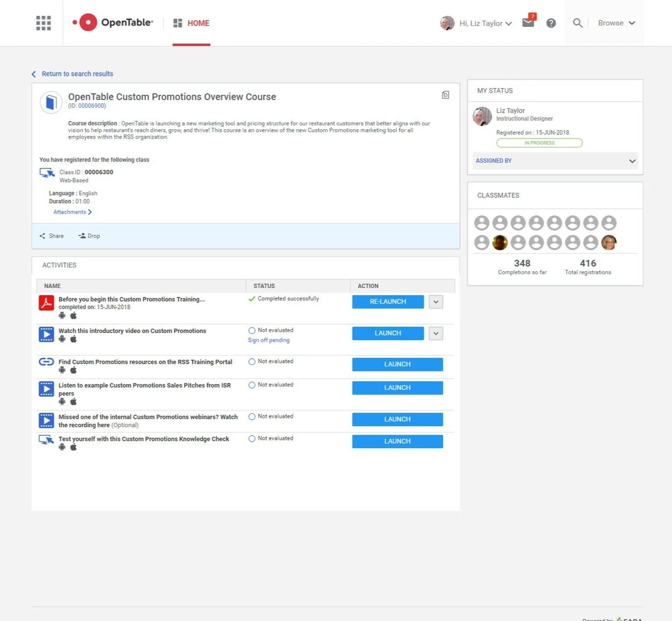The height and width of the screenshot is (621, 672).
Task: Open the HOME tab
Action: (x=191, y=23)
